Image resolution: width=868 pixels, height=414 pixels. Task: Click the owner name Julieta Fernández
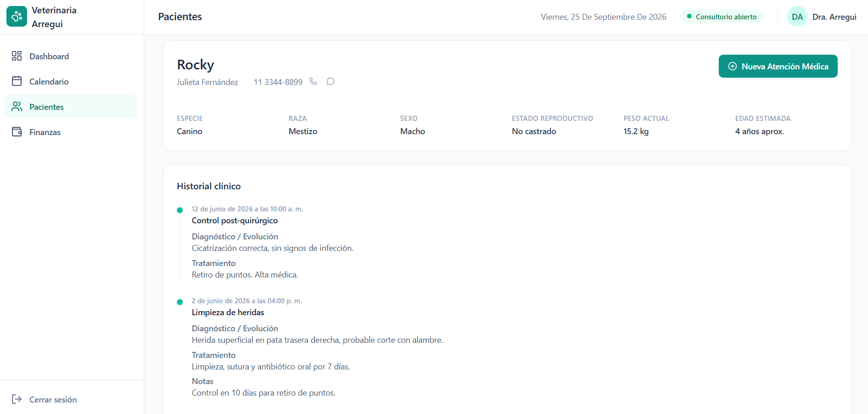coord(207,82)
